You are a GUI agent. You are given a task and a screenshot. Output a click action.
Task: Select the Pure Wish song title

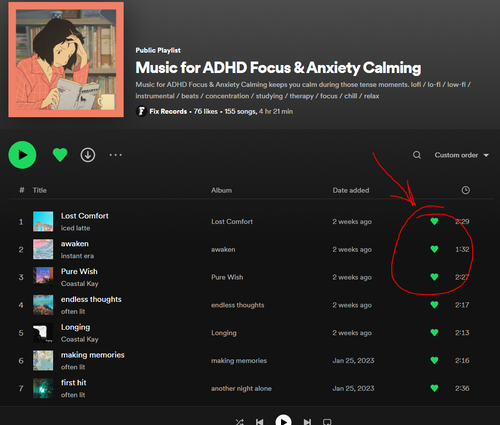(79, 271)
